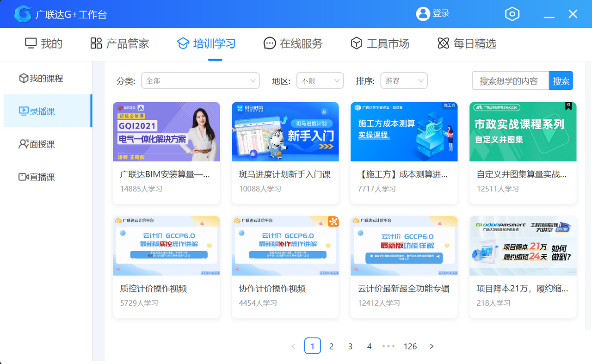This screenshot has width=592, height=364.
Task: Select the 产品管家 grid icon
Action: pyautogui.click(x=96, y=43)
